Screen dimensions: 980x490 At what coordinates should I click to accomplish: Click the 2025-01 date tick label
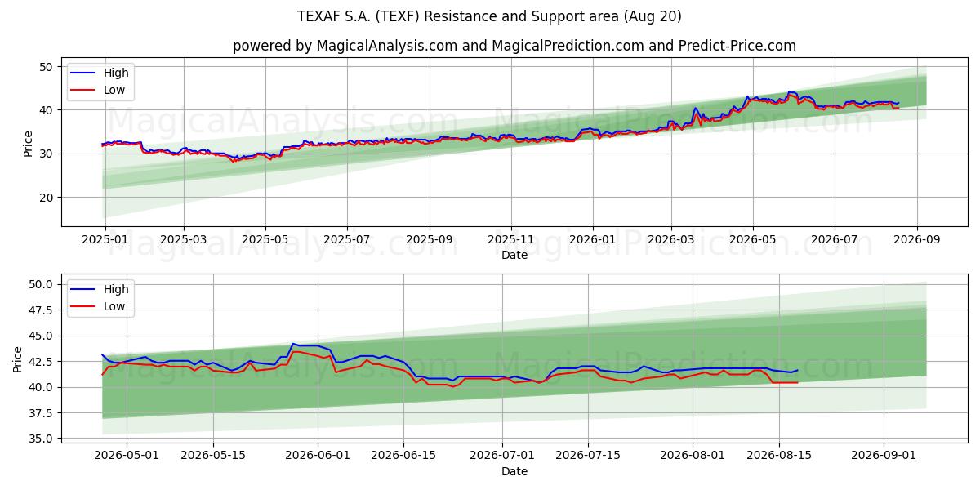(x=105, y=239)
